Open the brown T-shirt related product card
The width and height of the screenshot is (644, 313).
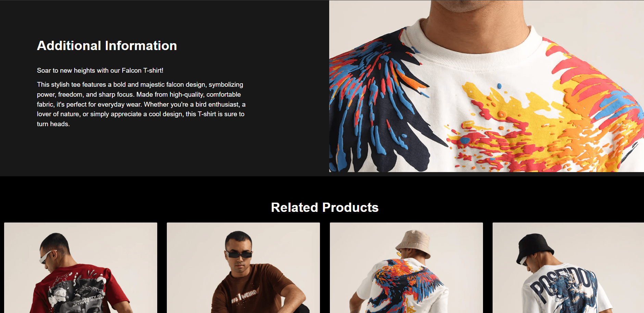[243, 268]
